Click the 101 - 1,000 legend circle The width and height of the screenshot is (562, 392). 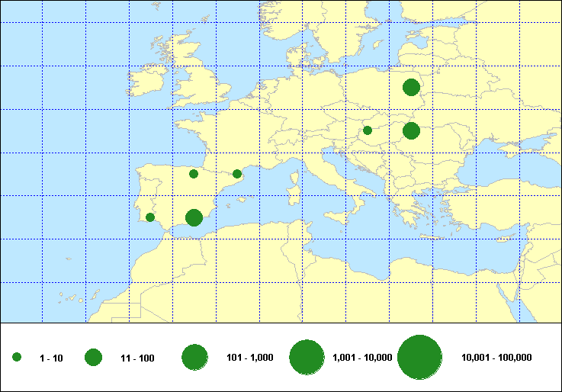(x=195, y=357)
